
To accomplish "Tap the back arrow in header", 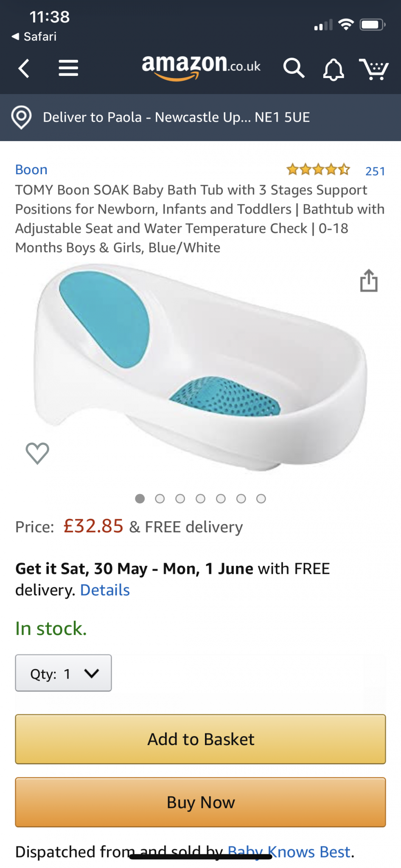I will point(24,68).
